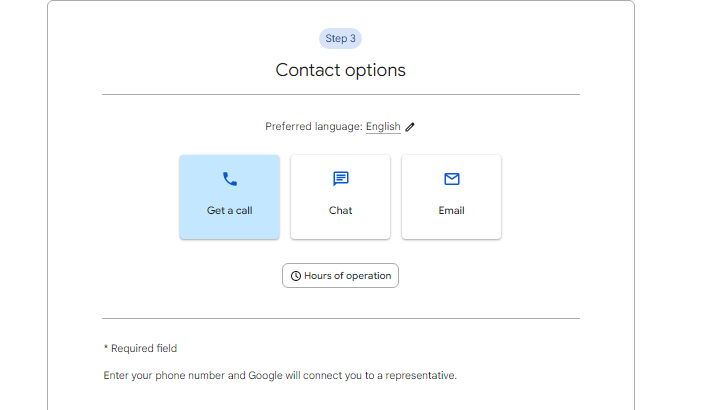Click the phone handset icon
711x410 pixels.
pos(229,179)
